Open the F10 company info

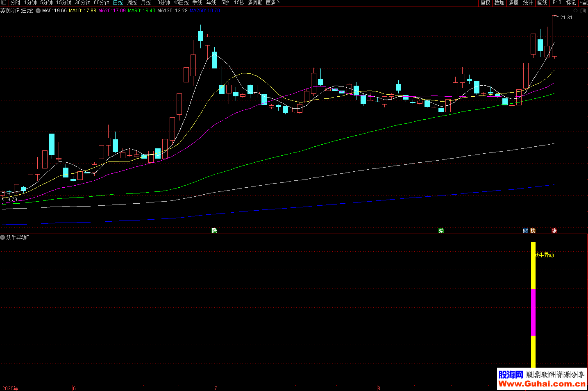pos(557,2)
